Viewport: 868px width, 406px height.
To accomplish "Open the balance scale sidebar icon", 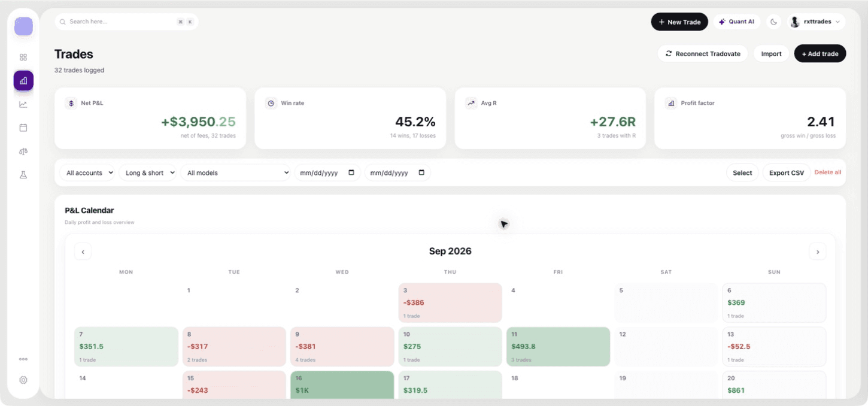I will [x=23, y=152].
